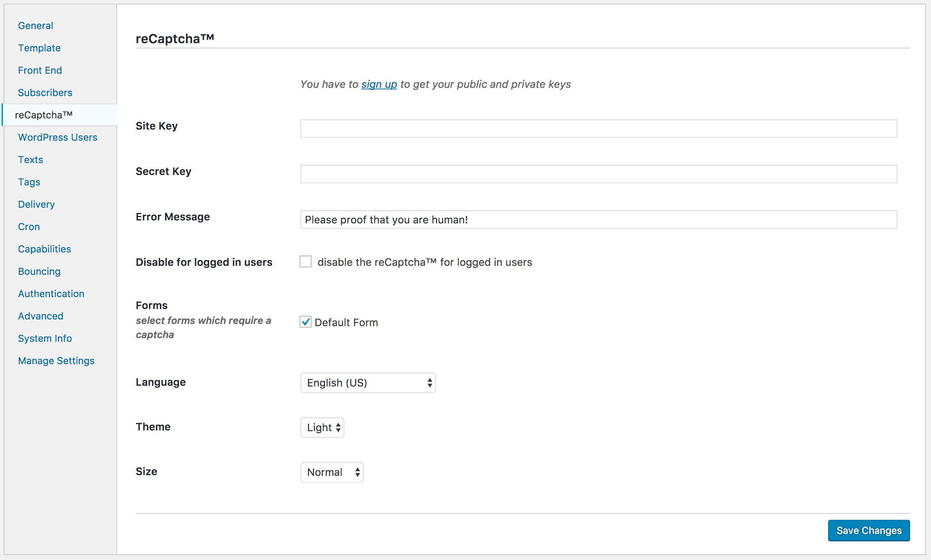The image size is (931, 560).
Task: Go to the Authentication tab
Action: tap(51, 293)
